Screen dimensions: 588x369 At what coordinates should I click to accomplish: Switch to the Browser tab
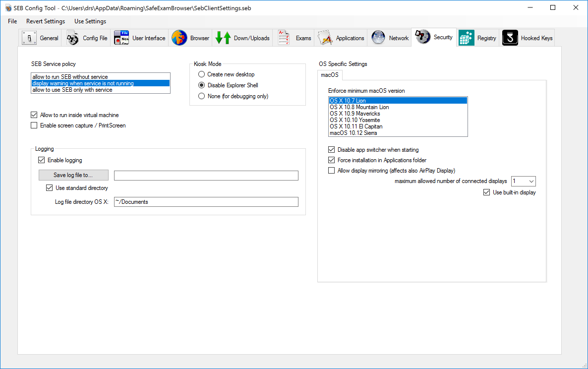tap(190, 38)
